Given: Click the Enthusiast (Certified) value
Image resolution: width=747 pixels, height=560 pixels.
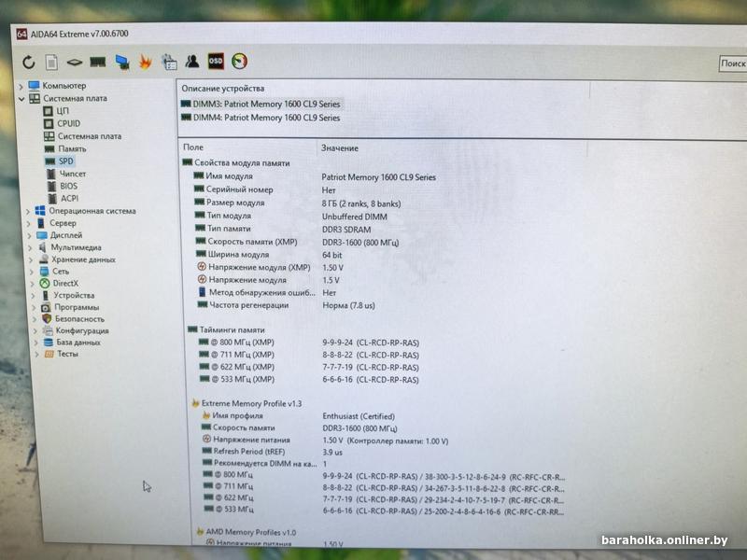Looking at the screenshot, I should coord(359,416).
